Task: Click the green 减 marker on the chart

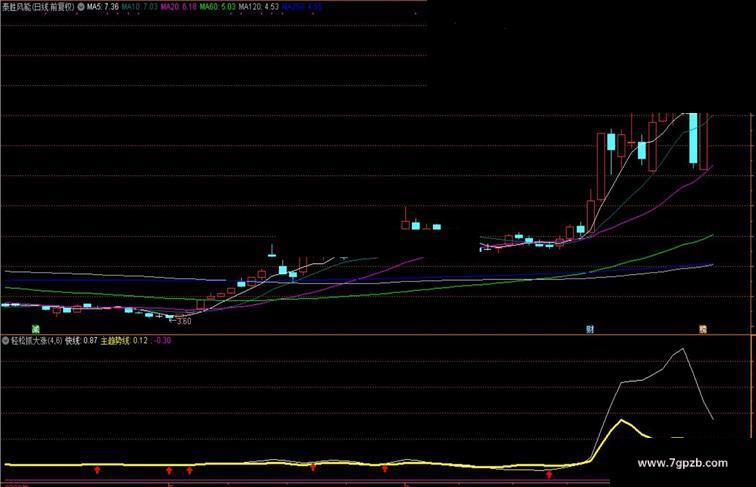Action: (x=35, y=329)
